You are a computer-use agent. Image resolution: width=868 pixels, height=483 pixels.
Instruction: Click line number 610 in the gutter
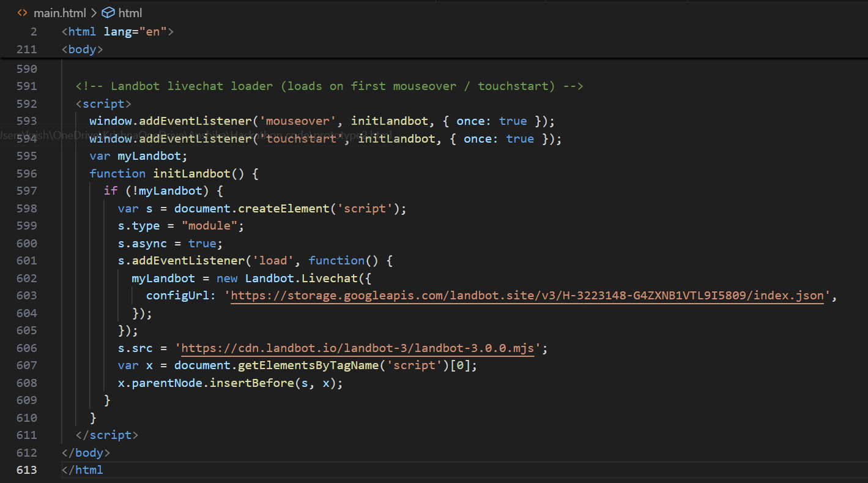coord(27,418)
